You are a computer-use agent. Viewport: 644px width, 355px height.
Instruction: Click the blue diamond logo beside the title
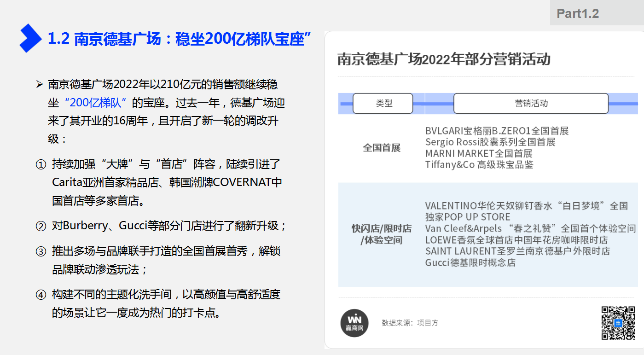(x=31, y=38)
